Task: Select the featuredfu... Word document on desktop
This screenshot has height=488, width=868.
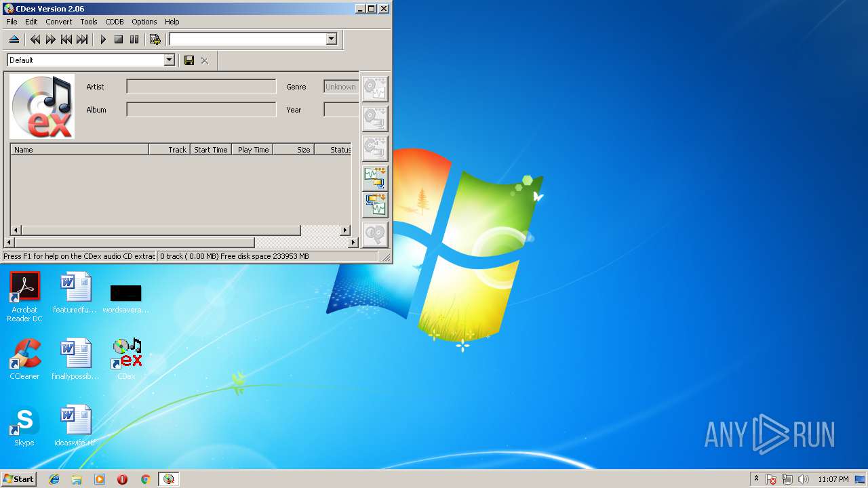Action: (75, 293)
